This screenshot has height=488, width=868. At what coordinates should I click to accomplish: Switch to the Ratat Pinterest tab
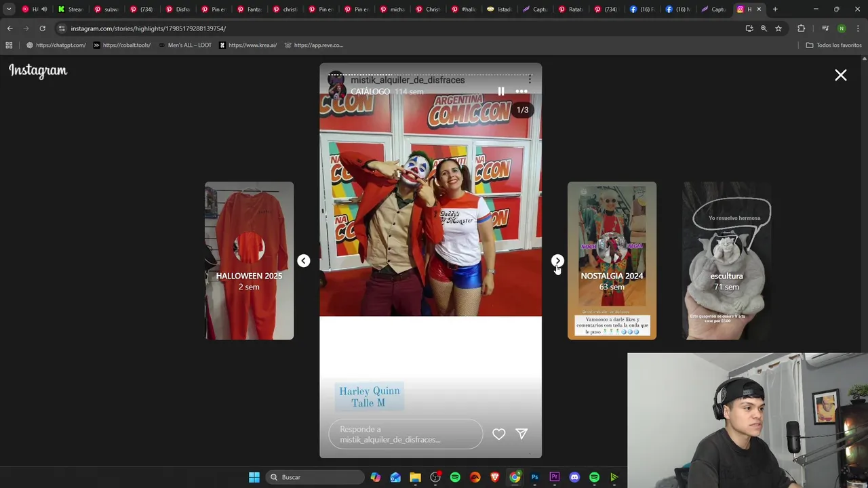pos(571,9)
